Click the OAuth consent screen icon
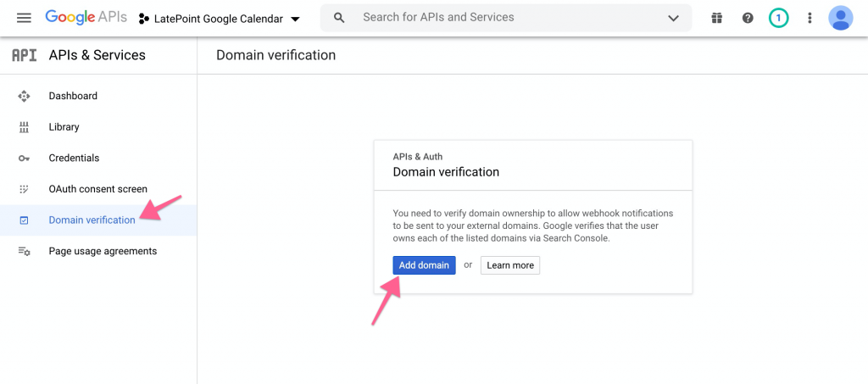 pyautogui.click(x=24, y=189)
